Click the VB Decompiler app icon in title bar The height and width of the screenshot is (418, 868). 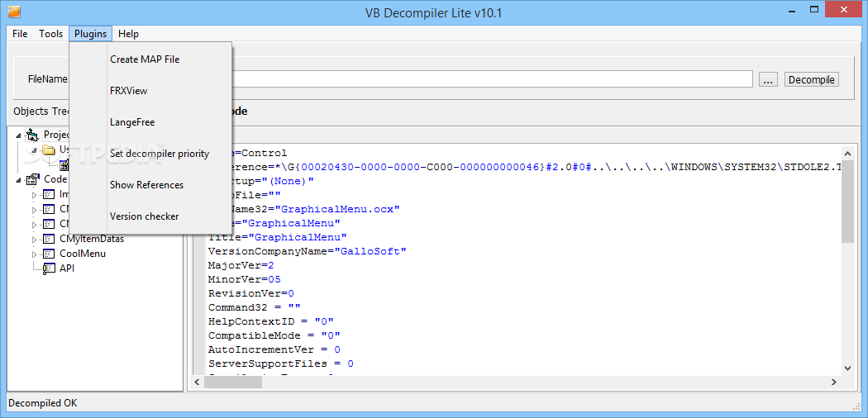14,11
